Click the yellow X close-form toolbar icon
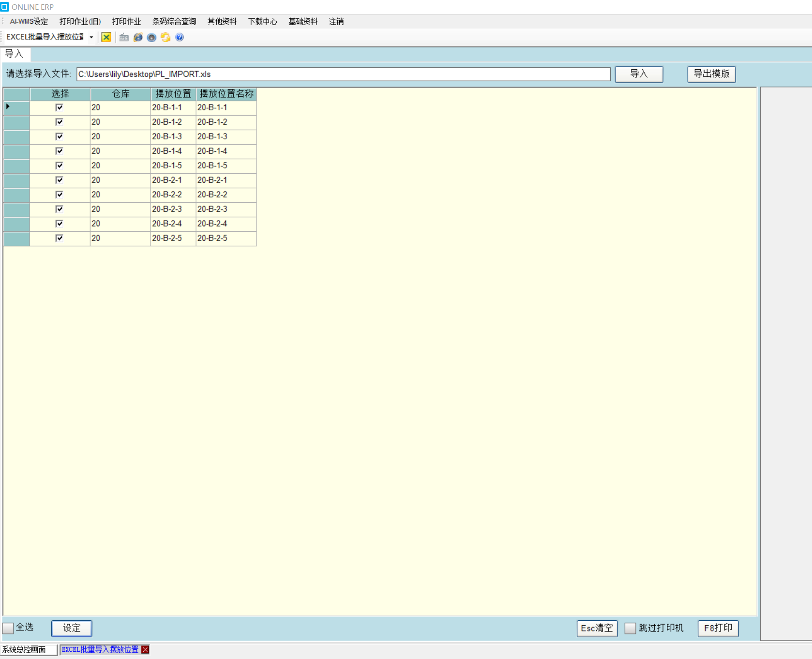The height and width of the screenshot is (659, 812). tap(106, 37)
